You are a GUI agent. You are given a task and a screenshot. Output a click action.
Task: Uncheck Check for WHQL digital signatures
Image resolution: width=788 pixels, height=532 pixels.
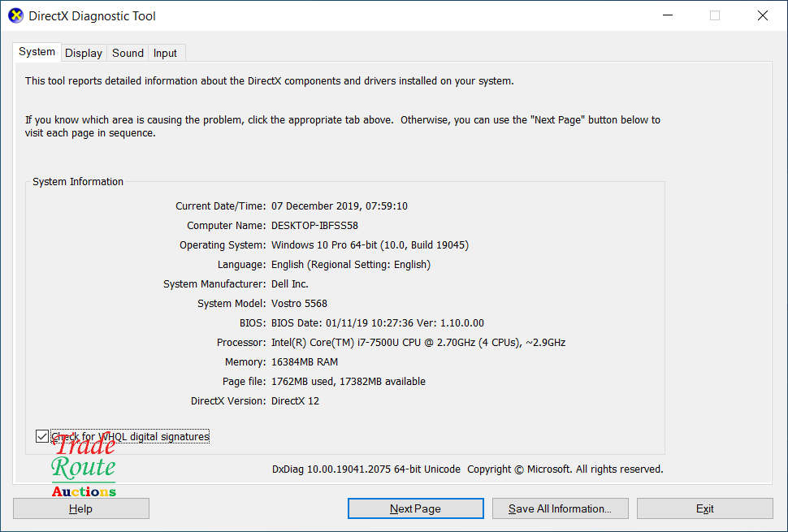41,436
